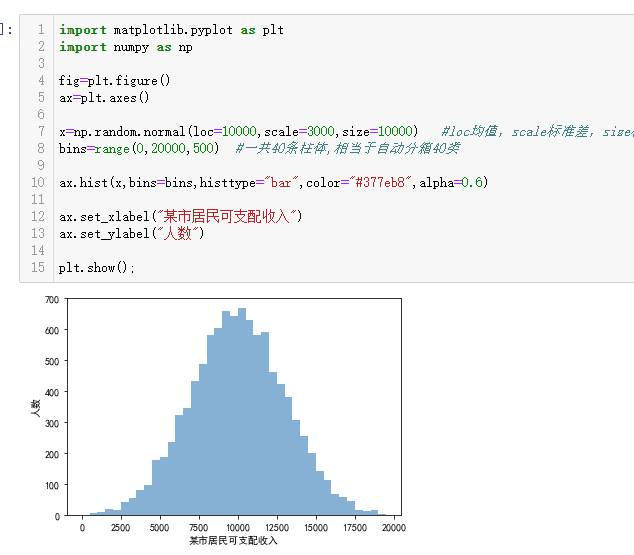Place cursor on the plt.show() line
The height and width of the screenshot is (555, 634).
click(x=96, y=267)
